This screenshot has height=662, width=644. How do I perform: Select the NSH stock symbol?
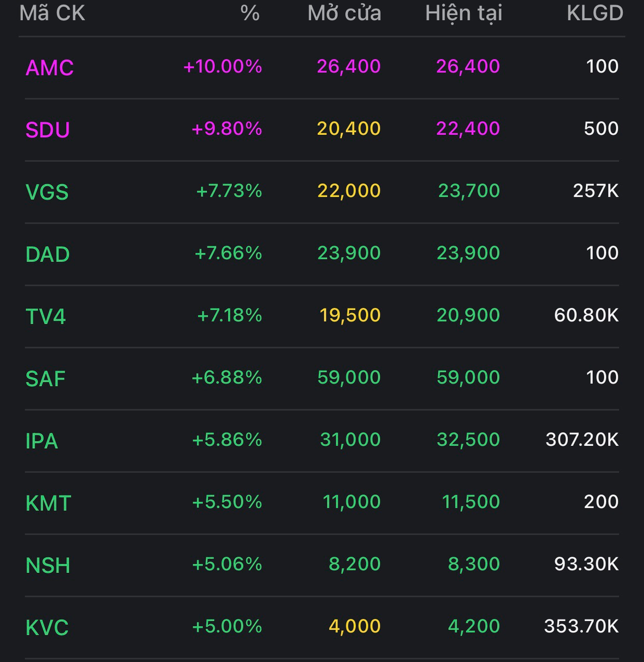tap(48, 566)
